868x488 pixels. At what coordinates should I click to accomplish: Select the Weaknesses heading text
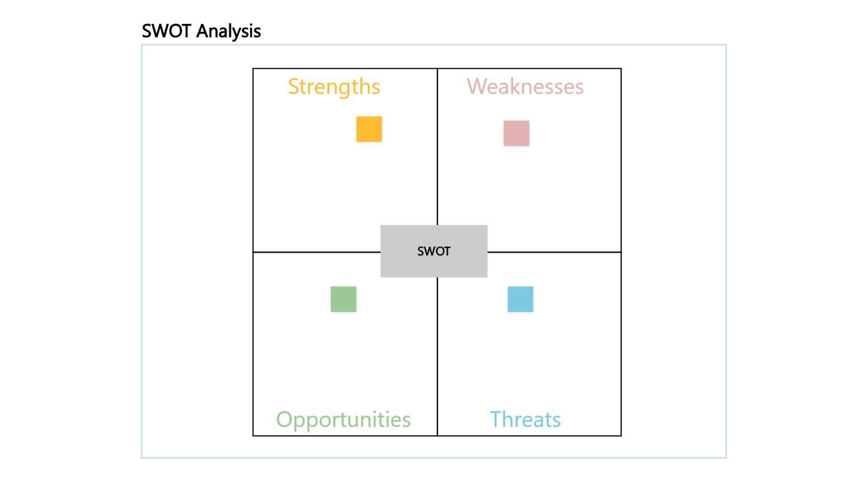[x=525, y=87]
